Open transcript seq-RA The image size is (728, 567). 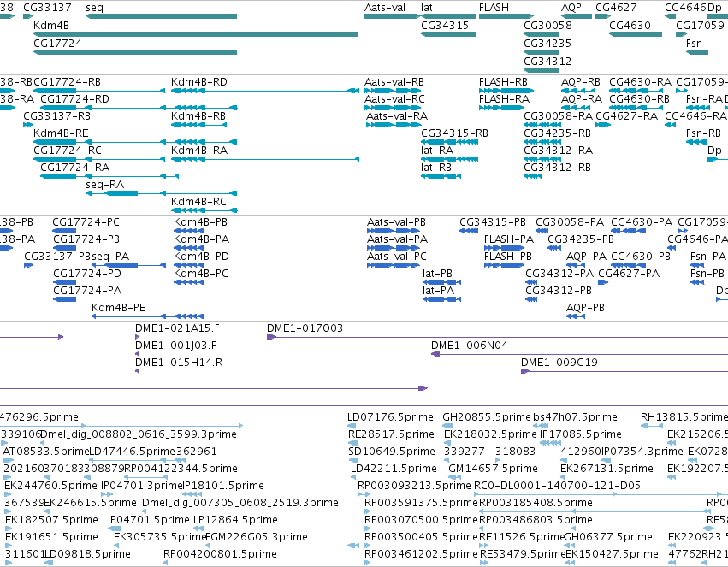tap(105, 185)
